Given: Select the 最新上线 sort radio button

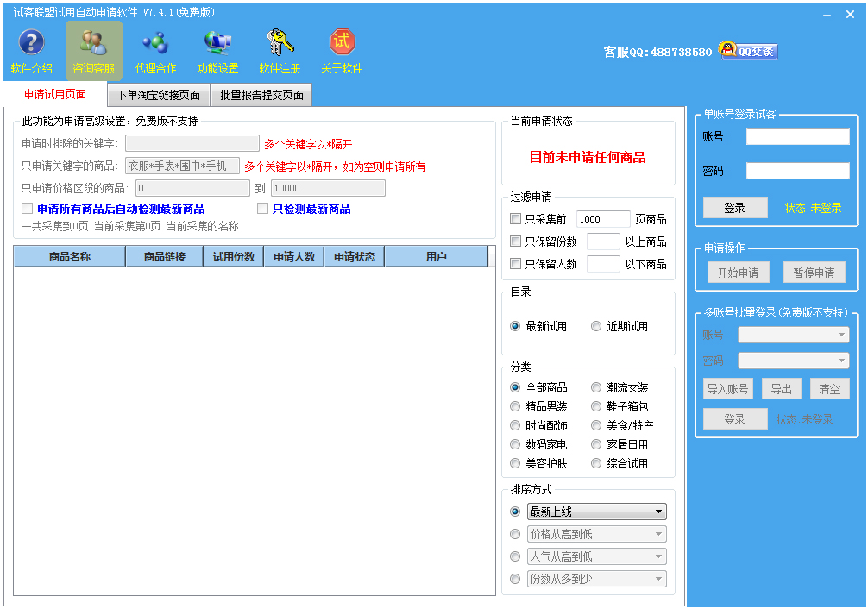Looking at the screenshot, I should click(x=515, y=512).
